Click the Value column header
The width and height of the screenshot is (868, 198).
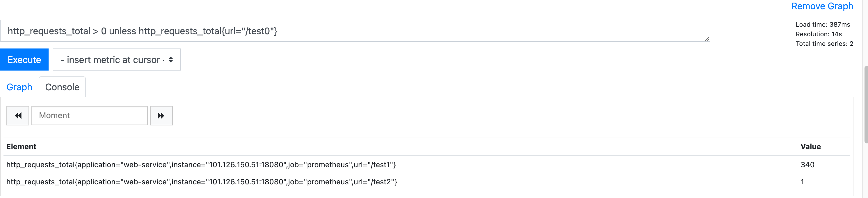pyautogui.click(x=810, y=147)
